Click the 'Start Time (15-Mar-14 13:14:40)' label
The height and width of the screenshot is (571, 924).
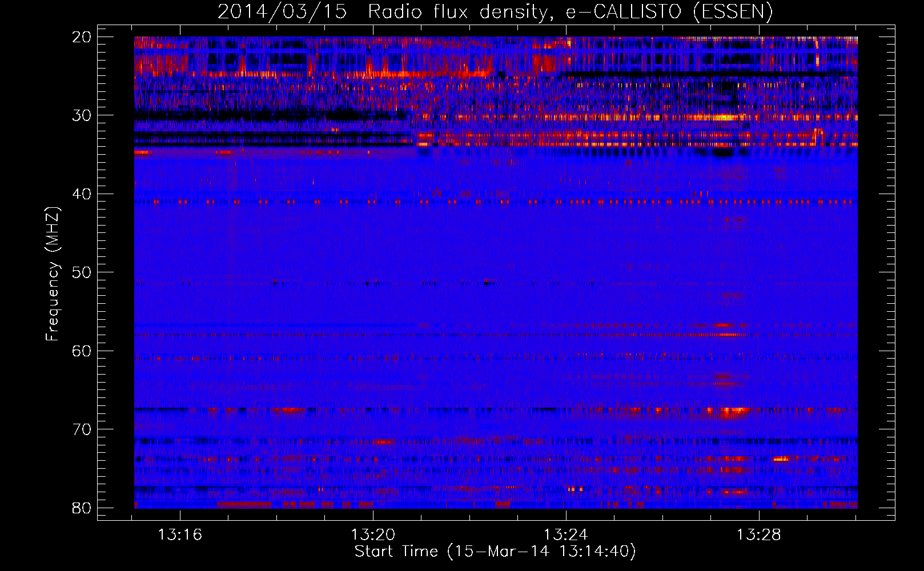(495, 552)
